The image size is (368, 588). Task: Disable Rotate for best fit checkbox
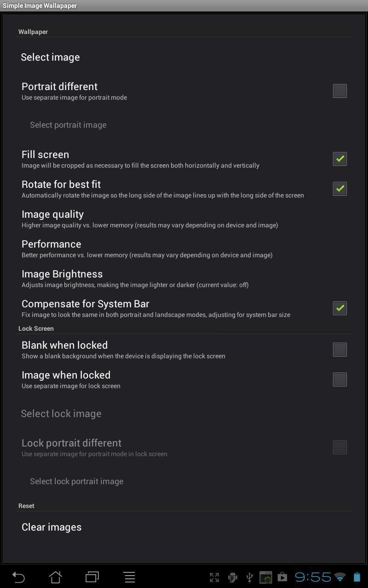coord(339,189)
